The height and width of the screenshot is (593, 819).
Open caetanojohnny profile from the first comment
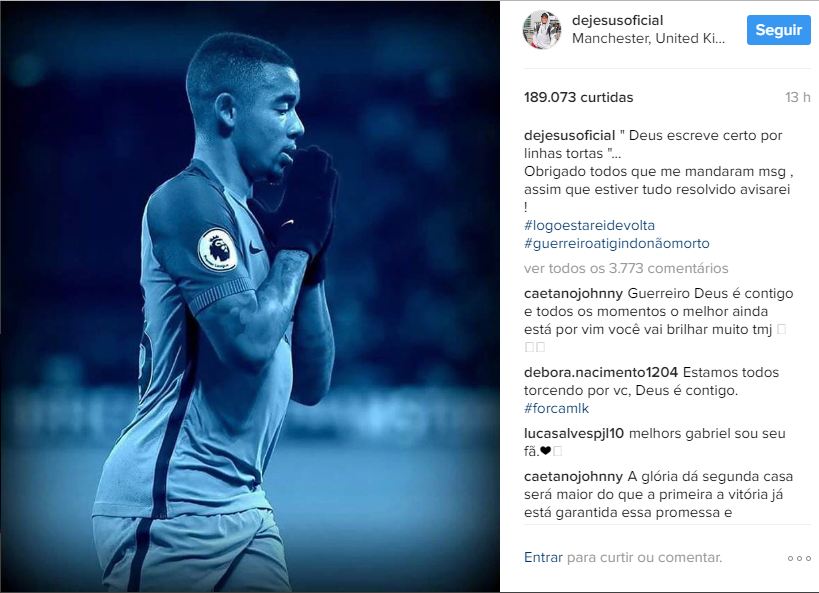coord(574,294)
